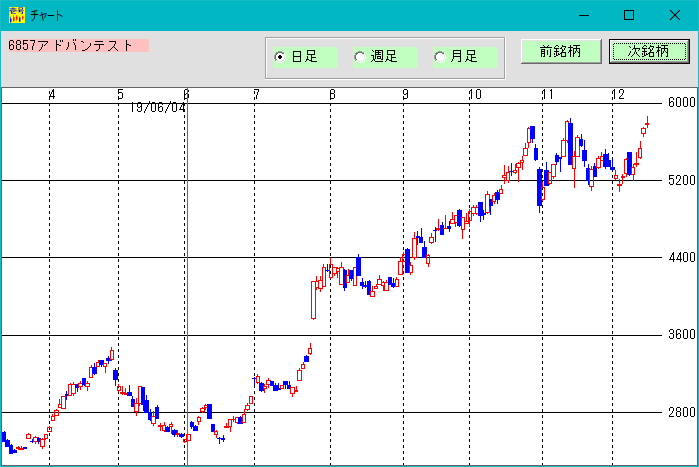This screenshot has width=699, height=467.
Task: Click the 6000 price axis label
Action: pyautogui.click(x=681, y=103)
